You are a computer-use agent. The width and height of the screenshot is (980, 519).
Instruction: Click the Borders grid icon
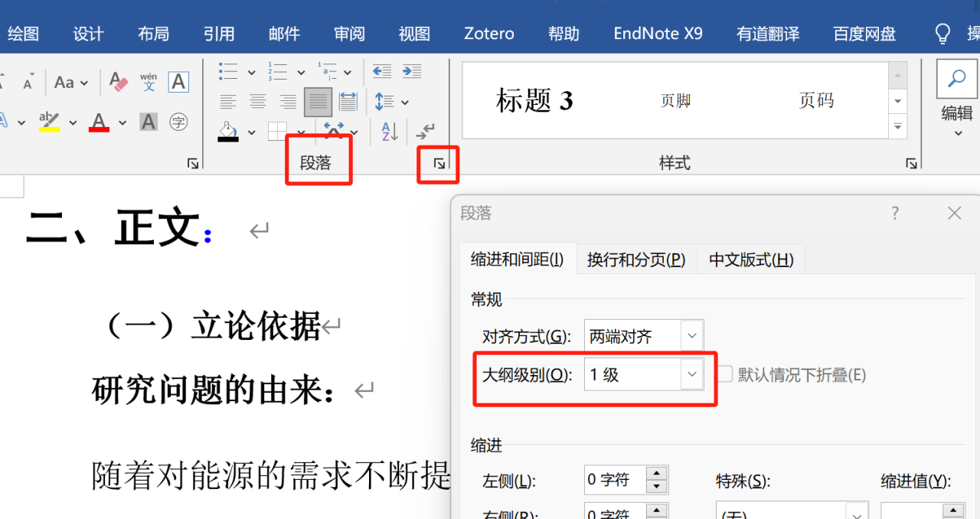point(277,131)
